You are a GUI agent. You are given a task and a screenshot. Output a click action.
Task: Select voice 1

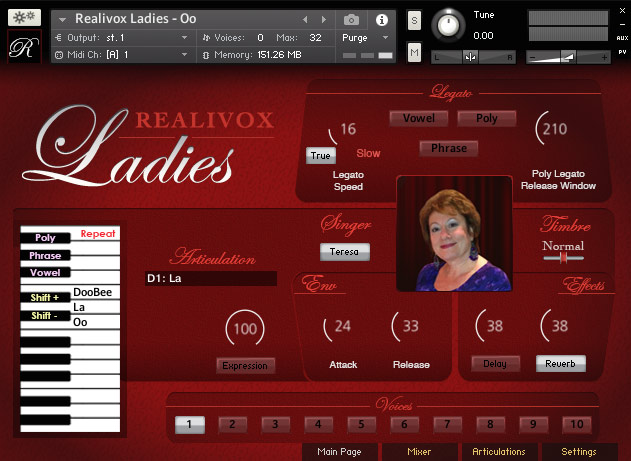pos(190,424)
